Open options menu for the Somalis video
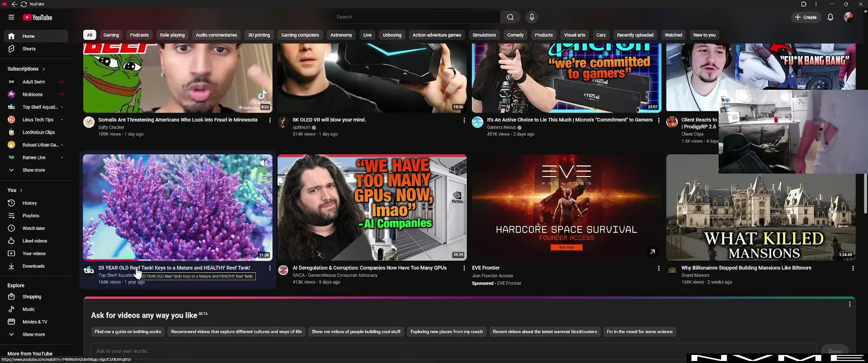The width and height of the screenshot is (868, 363). (270, 120)
